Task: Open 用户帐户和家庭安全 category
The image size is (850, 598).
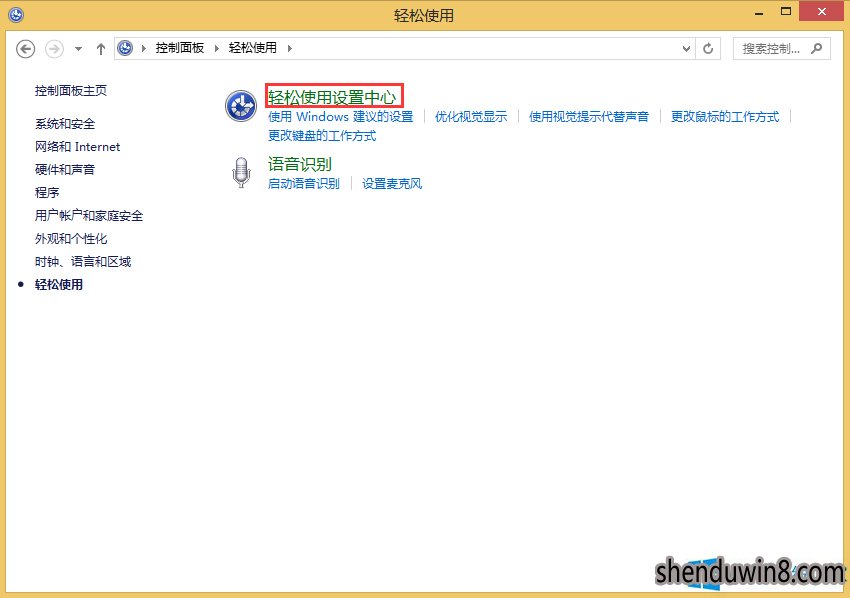Action: (89, 216)
